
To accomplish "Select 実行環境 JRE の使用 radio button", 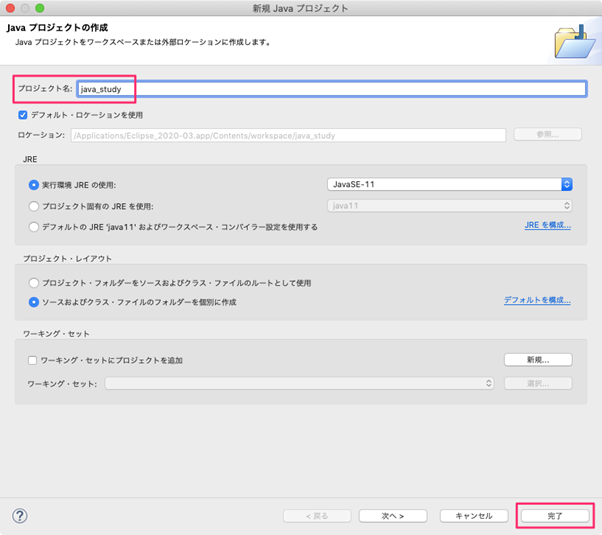I will (x=34, y=185).
